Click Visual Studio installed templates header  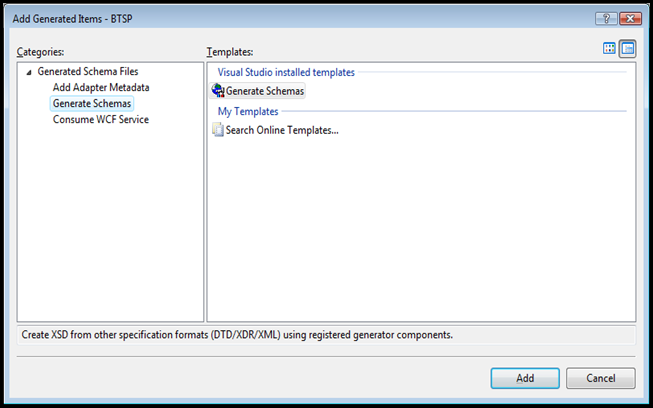pos(286,72)
